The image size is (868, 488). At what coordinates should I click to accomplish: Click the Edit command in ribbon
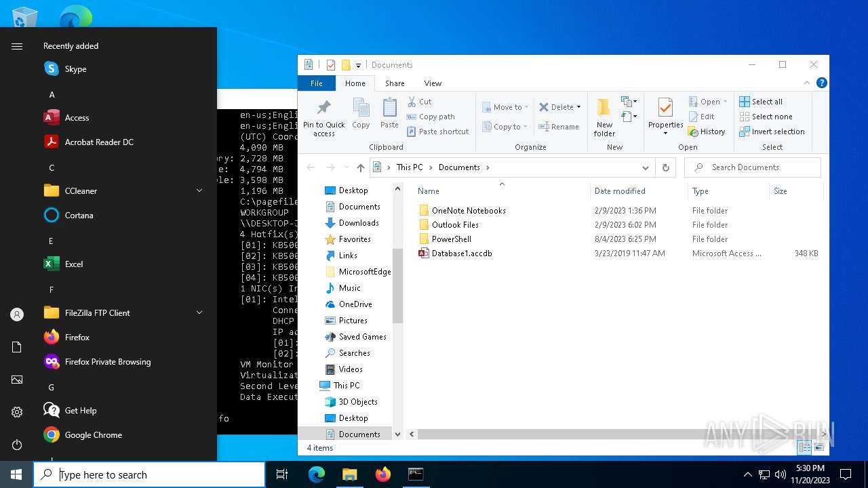coord(701,117)
